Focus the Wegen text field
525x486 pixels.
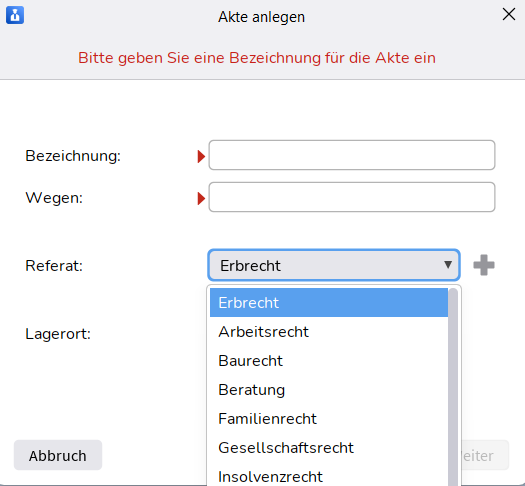(x=352, y=197)
